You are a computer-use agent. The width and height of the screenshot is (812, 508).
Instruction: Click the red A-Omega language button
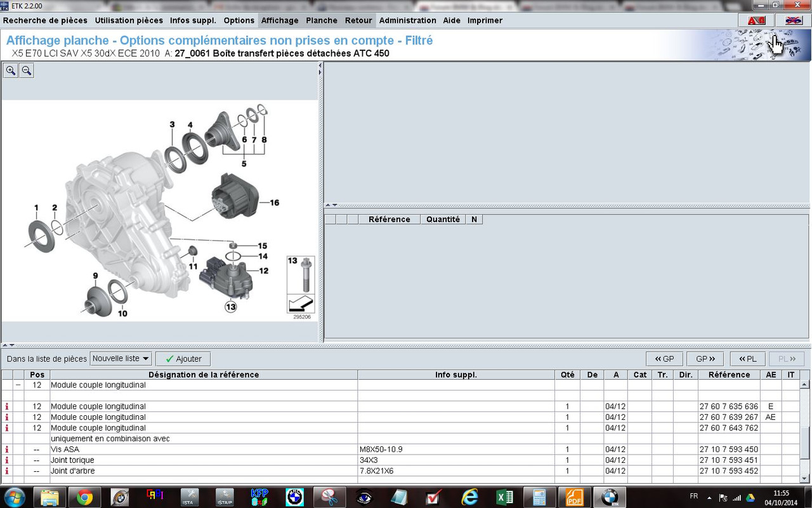tap(756, 21)
